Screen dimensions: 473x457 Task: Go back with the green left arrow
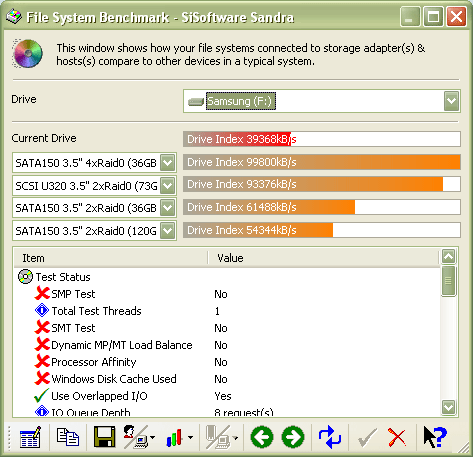262,437
